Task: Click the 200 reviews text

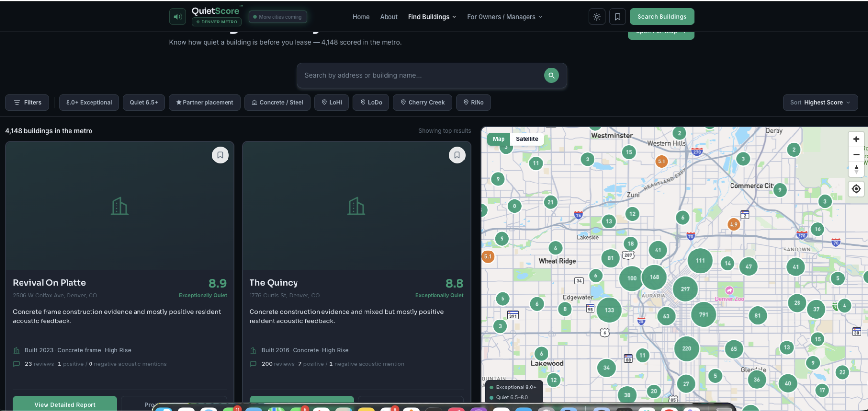Action: pos(278,364)
